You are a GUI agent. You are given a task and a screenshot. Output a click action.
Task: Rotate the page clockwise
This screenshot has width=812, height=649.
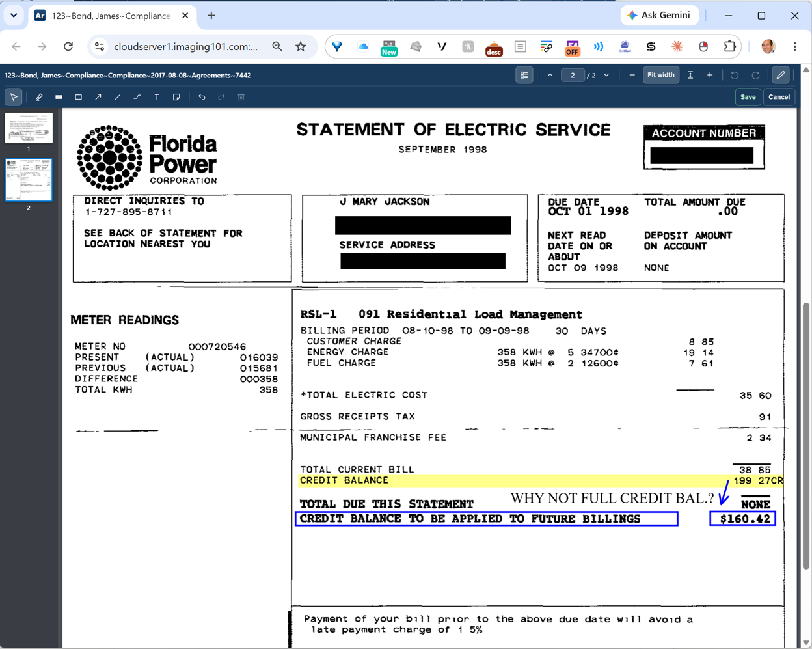coord(755,76)
